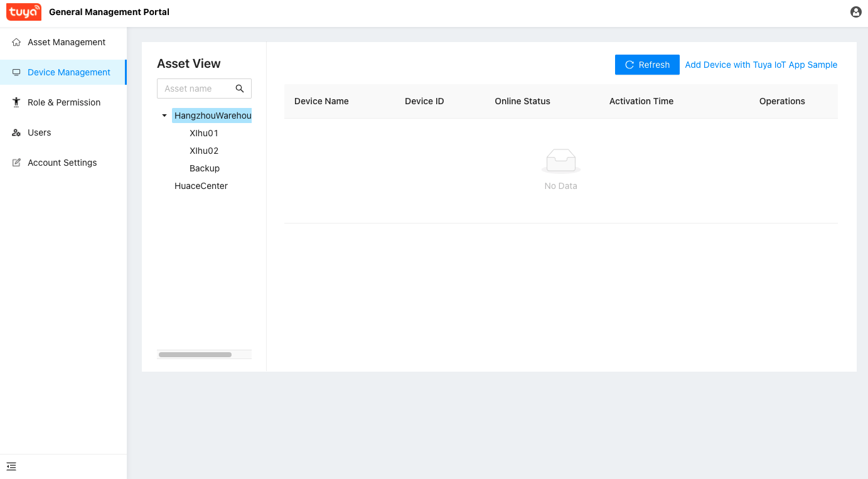This screenshot has height=479, width=868.
Task: Open the user account avatar icon
Action: pyautogui.click(x=855, y=12)
